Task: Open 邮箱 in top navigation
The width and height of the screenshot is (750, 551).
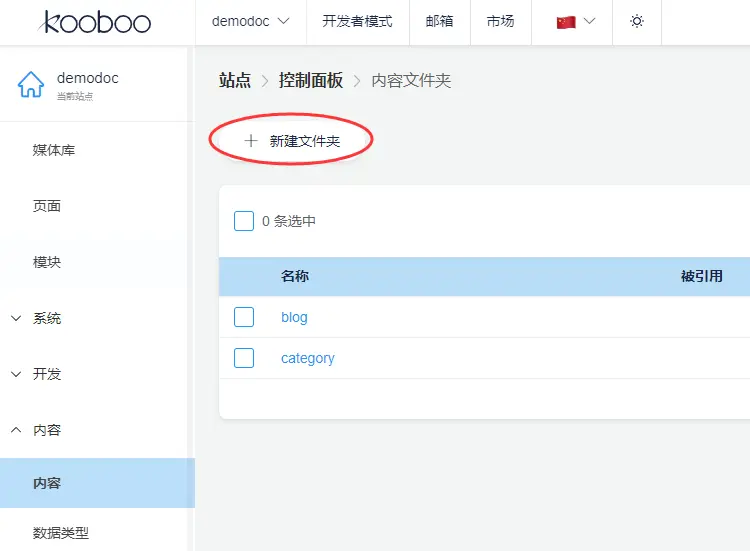Action: tap(439, 21)
